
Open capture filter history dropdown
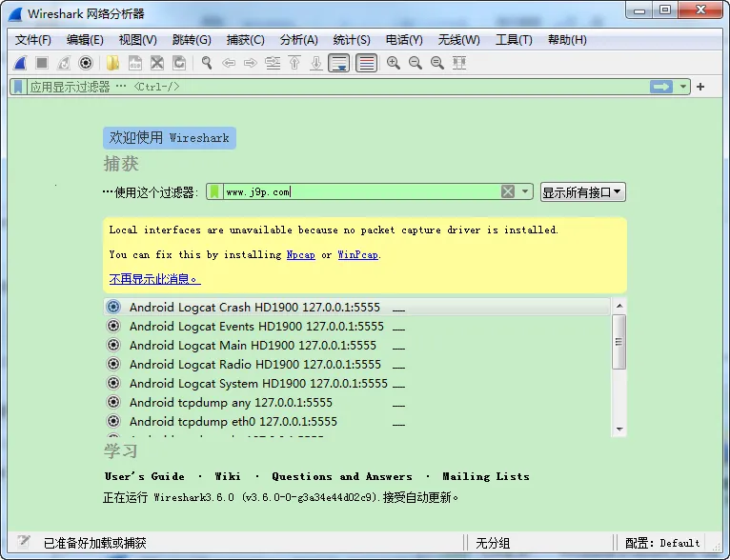click(525, 191)
